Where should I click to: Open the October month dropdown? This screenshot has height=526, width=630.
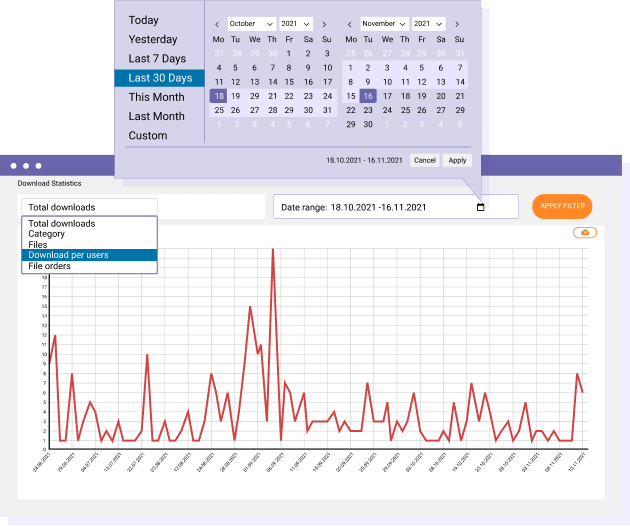(251, 24)
